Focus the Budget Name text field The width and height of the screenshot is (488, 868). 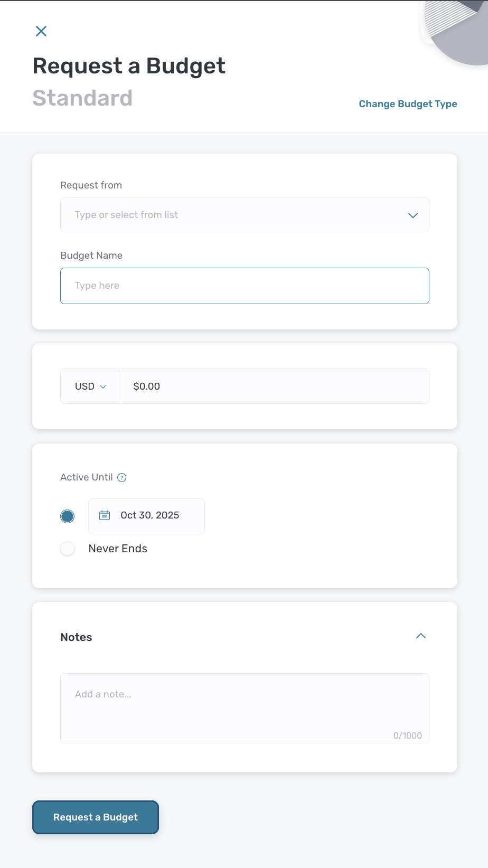[245, 286]
